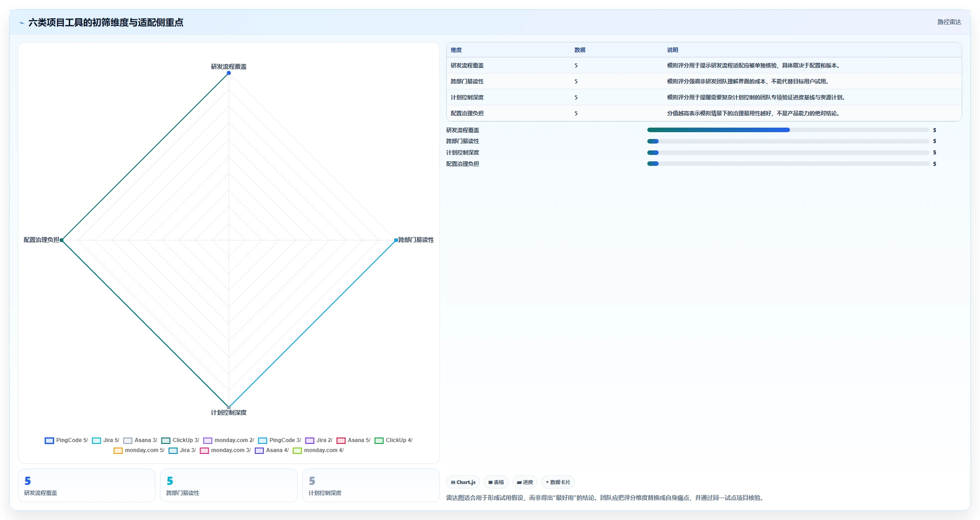The width and height of the screenshot is (980, 520).
Task: Toggle the ClickUp 4/ legend series
Action: coord(393,440)
